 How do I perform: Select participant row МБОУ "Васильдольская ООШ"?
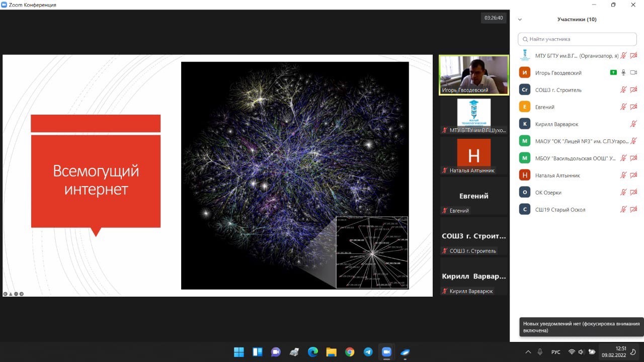(x=577, y=158)
